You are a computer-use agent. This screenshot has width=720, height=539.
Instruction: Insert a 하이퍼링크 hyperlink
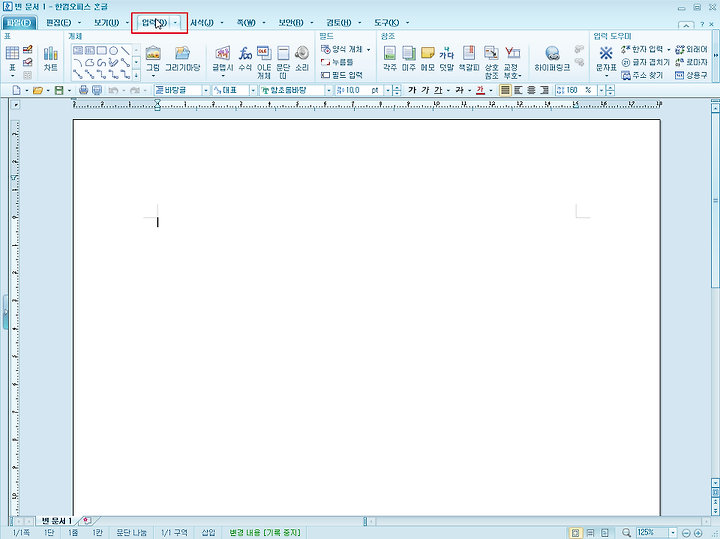tap(552, 58)
